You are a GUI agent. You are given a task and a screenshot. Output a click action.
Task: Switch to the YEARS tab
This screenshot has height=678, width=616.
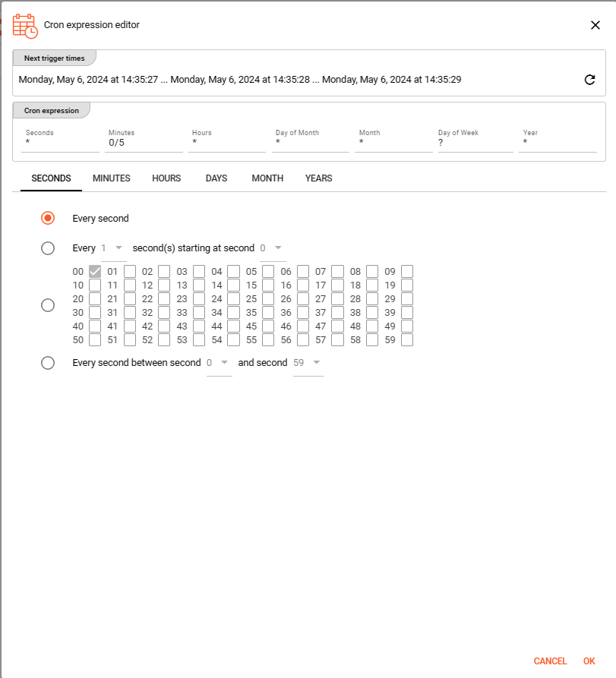318,178
